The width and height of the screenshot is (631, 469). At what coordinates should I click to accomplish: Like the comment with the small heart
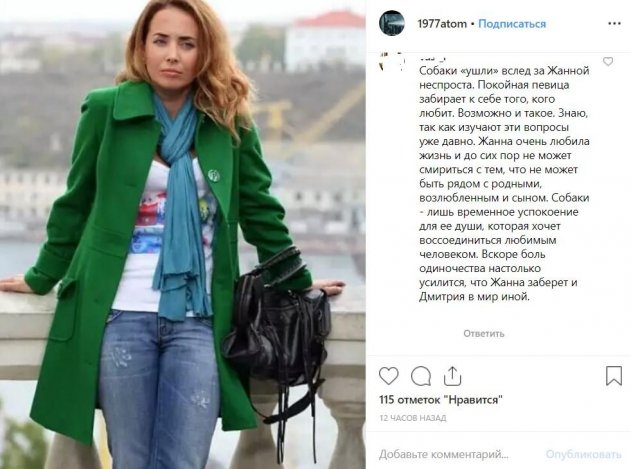coord(608,61)
